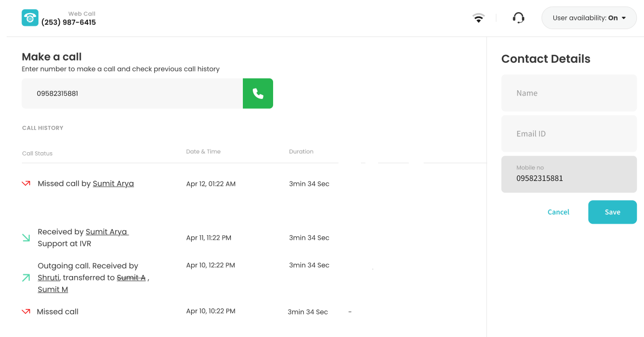Open the Sumit M contact link
The image size is (644, 337).
pos(53,290)
